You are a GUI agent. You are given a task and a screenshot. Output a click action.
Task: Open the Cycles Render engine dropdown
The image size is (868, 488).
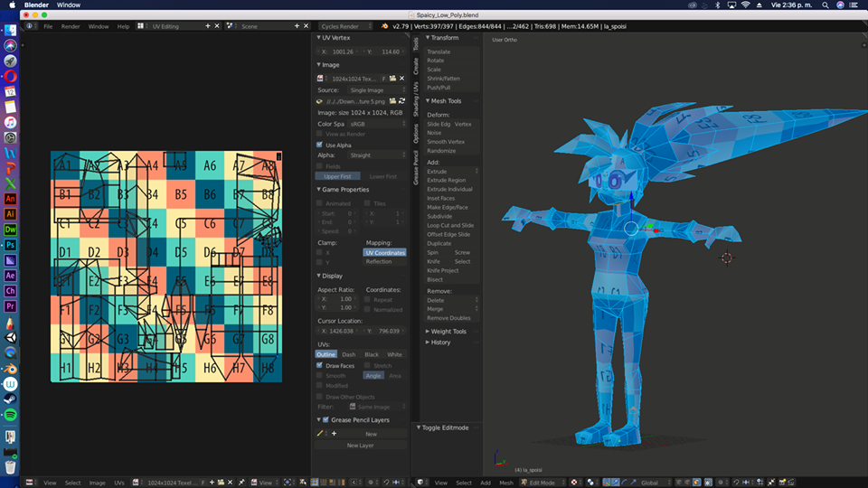point(344,26)
